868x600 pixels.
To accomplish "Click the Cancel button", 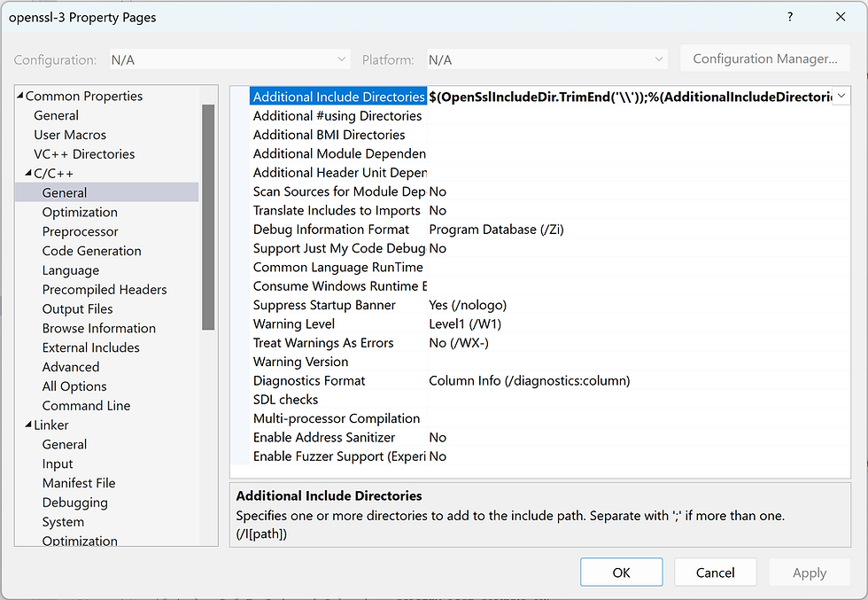I will (716, 573).
